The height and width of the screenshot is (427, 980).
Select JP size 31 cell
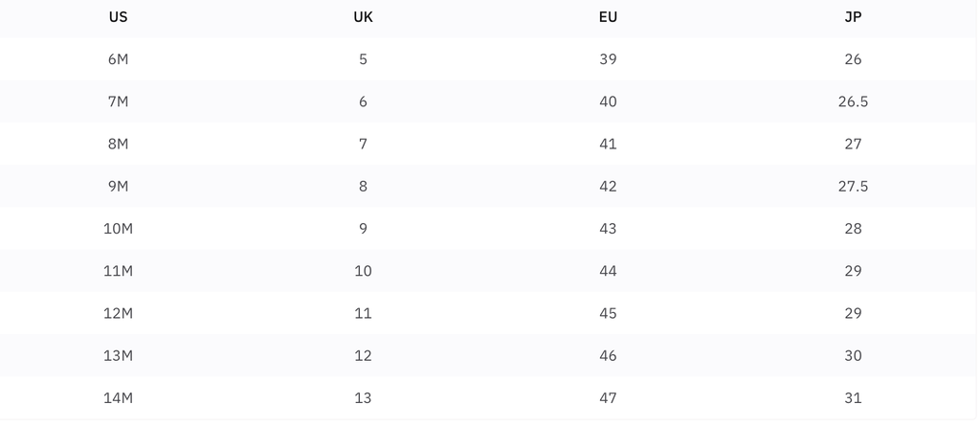(x=853, y=397)
